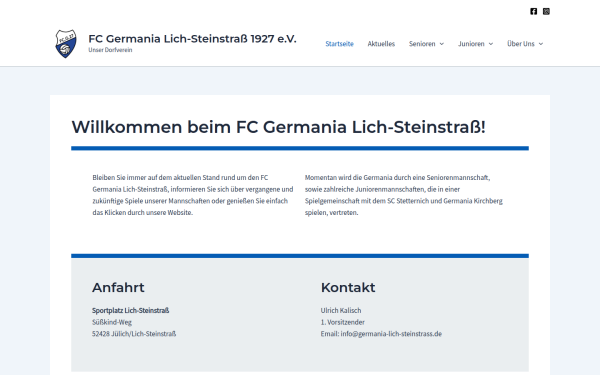This screenshot has width=600, height=375.
Task: Click the paragraph starting 'Momentan wird die Germania'
Action: 404,195
